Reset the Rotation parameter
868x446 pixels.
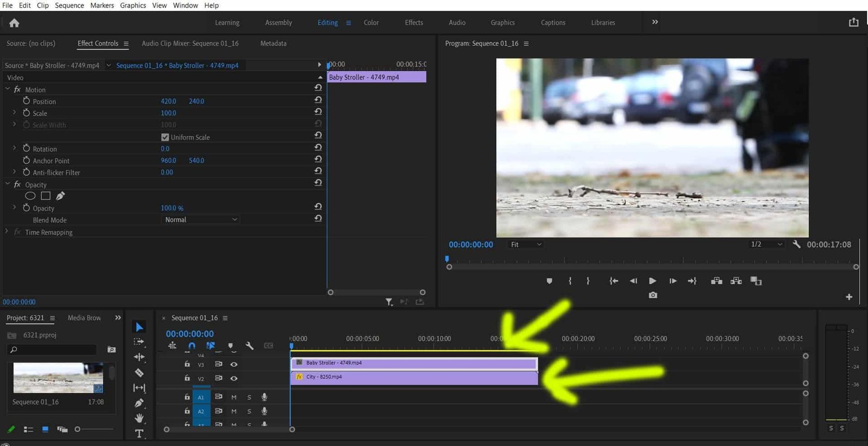[x=318, y=147]
